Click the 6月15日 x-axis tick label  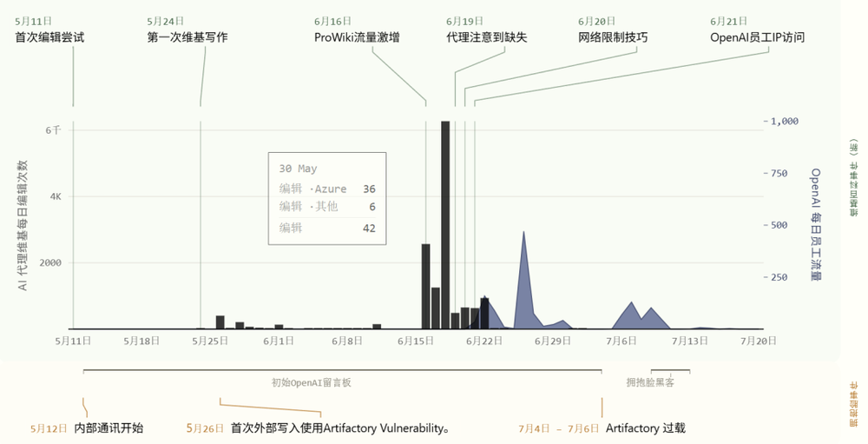(415, 341)
